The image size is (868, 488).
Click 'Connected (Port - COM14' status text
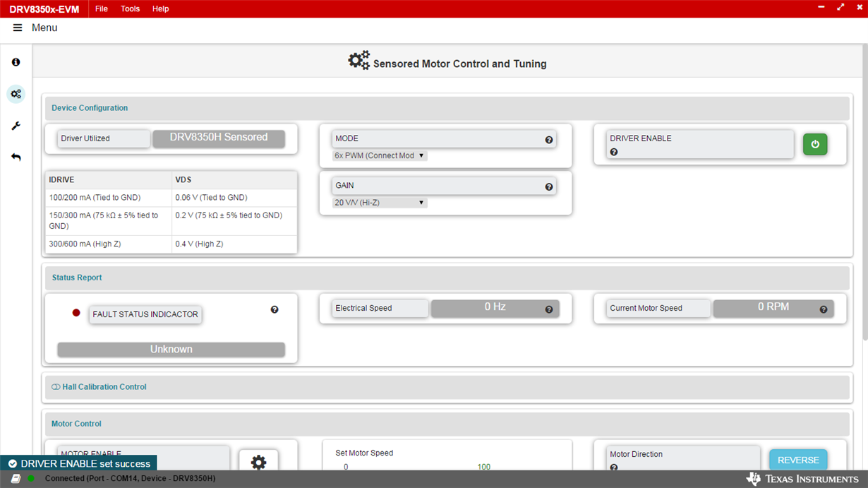click(130, 479)
